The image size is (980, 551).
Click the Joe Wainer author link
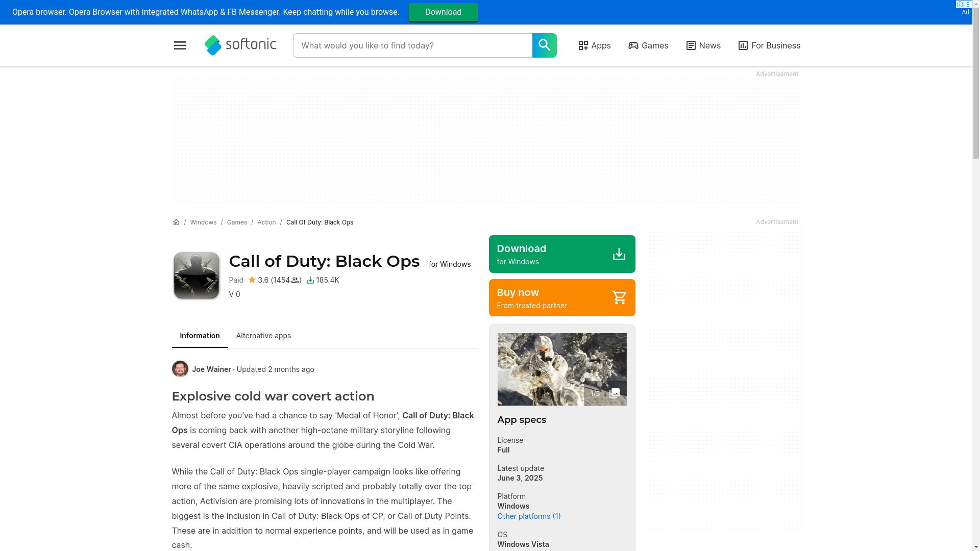tap(211, 369)
